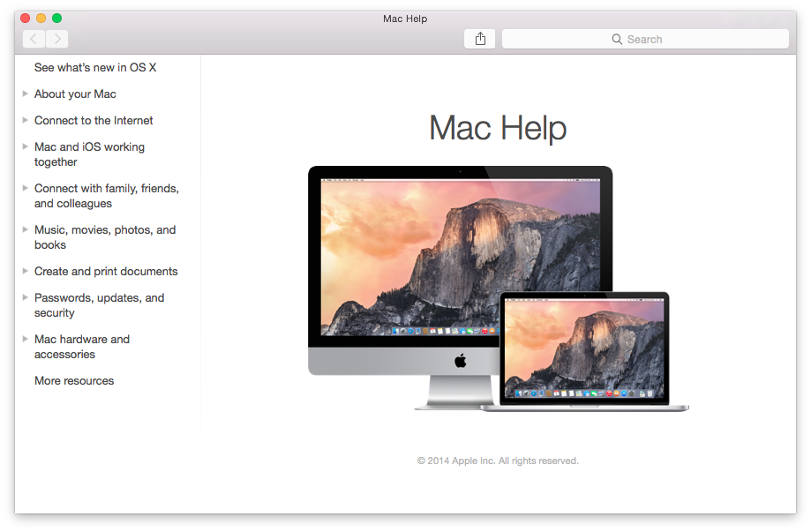Viewport: 811px width, 532px height.
Task: Minimize the window with yellow button
Action: click(41, 19)
